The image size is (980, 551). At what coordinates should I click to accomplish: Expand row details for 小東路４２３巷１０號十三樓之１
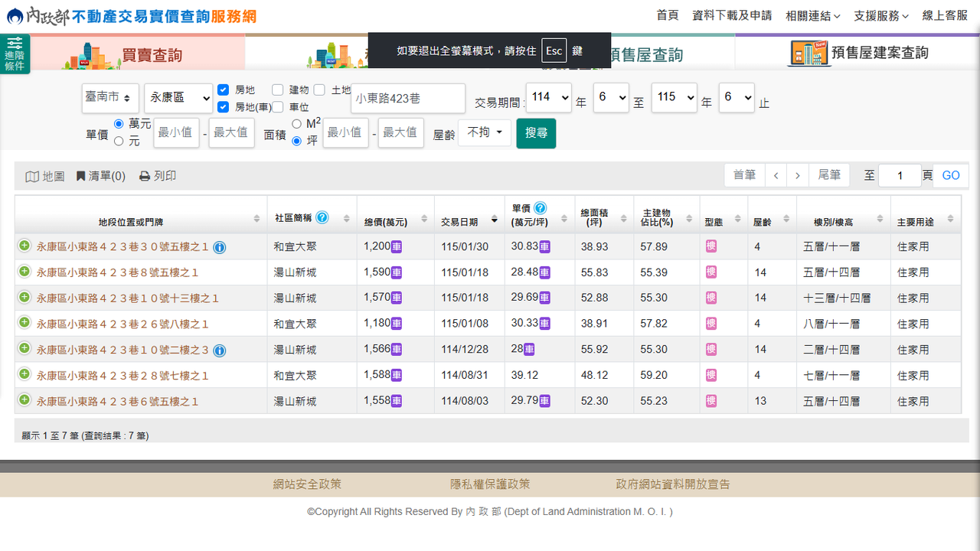point(24,297)
